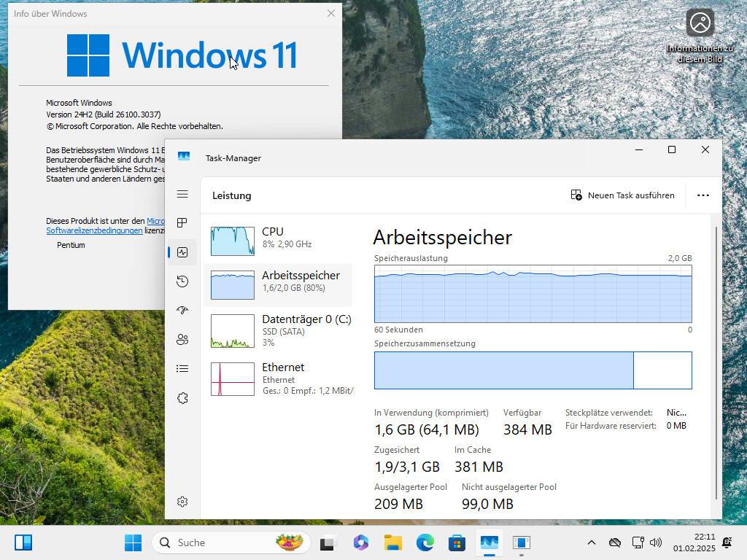The image size is (747, 560).
Task: Click the Version 24H2 build text
Action: [x=104, y=114]
